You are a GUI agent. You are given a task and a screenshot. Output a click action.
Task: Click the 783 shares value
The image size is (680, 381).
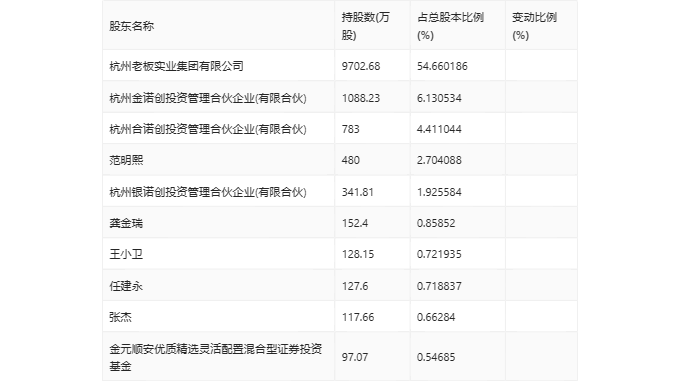(350, 129)
